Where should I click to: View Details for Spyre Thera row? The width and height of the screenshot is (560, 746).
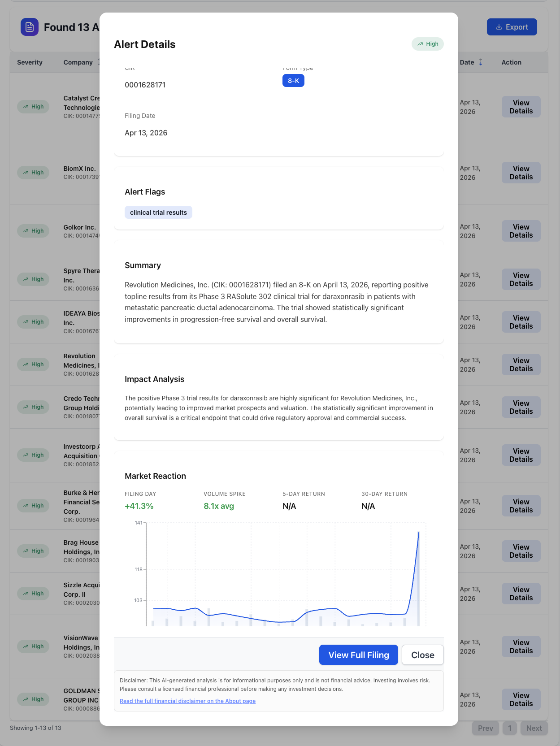click(x=521, y=279)
